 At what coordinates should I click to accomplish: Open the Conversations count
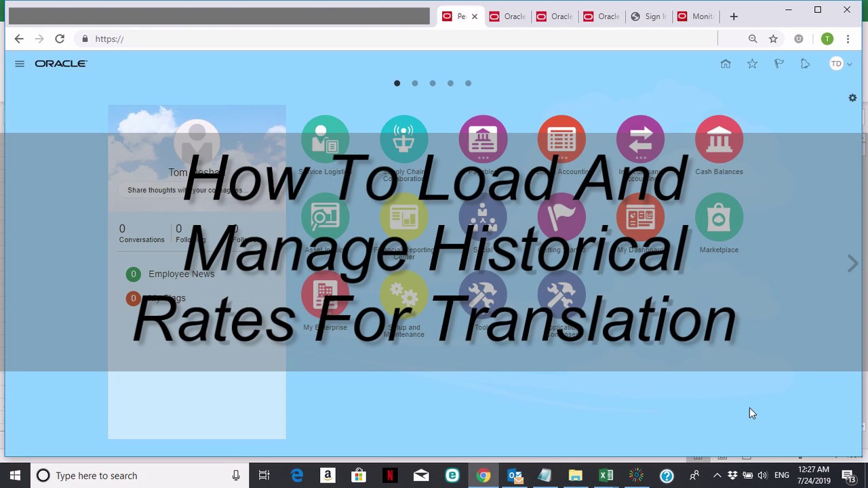(141, 233)
